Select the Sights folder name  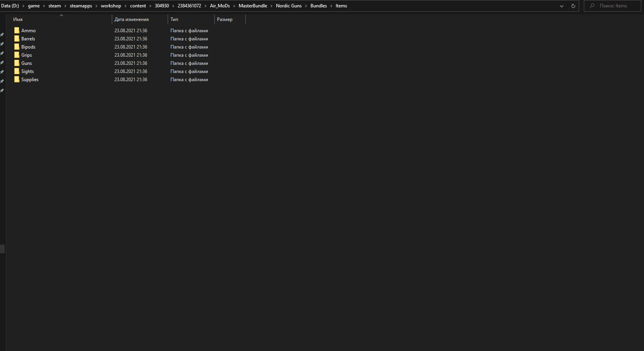pos(28,71)
